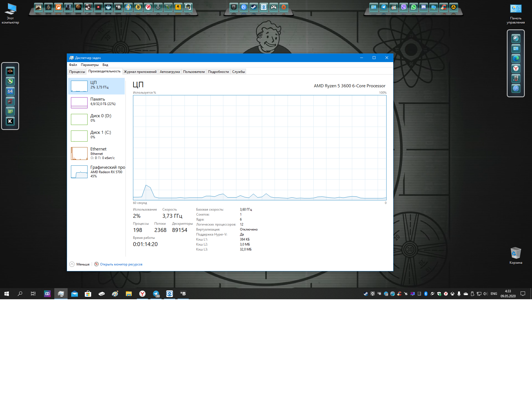532x399 pixels.
Task: Open the Вид menu
Action: (105, 65)
